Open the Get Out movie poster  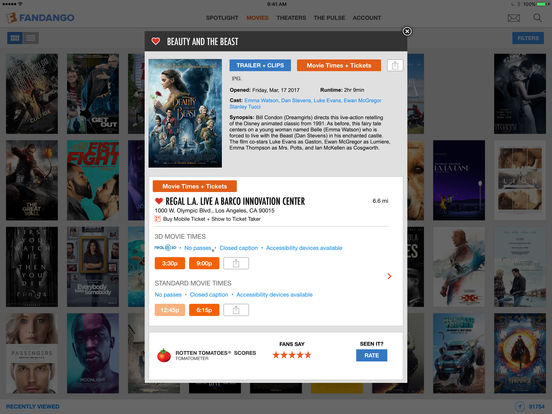tap(93, 94)
